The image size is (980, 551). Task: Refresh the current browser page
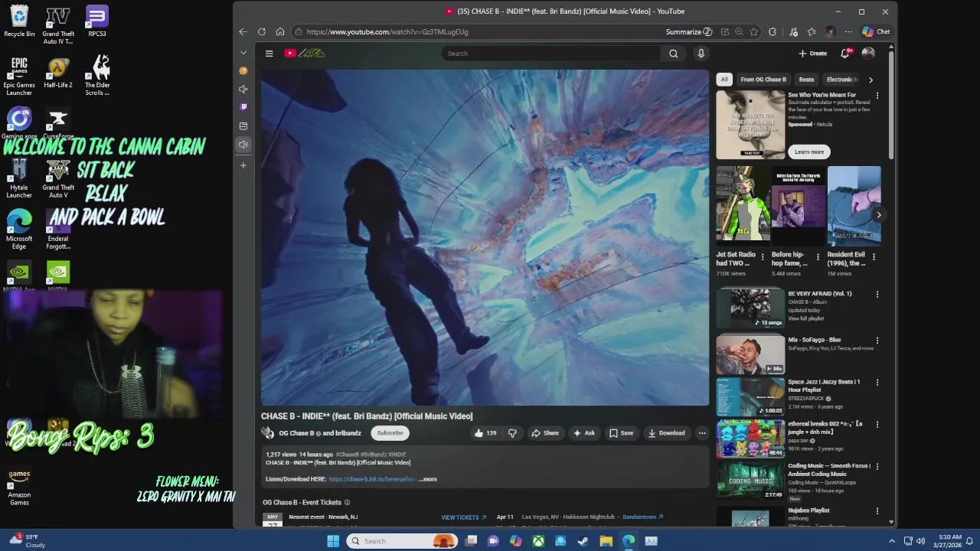262,32
